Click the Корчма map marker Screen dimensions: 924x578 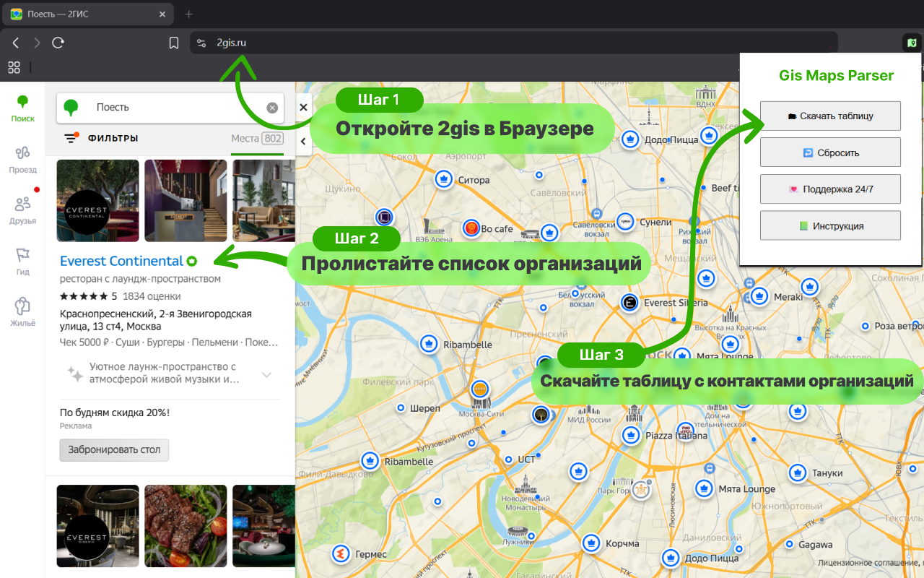pos(591,543)
